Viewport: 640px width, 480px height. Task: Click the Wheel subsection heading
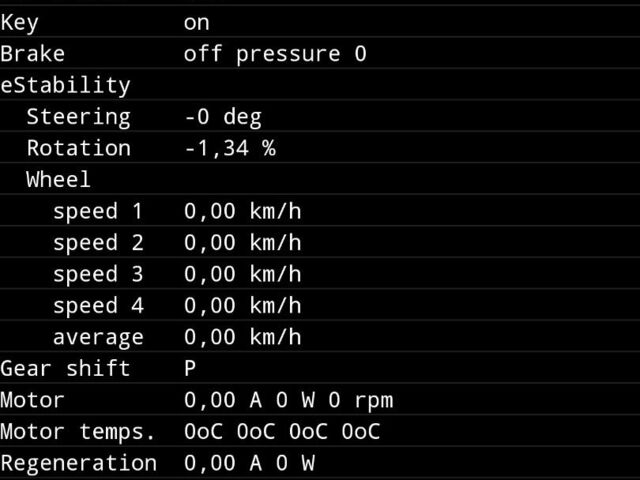pyautogui.click(x=58, y=180)
